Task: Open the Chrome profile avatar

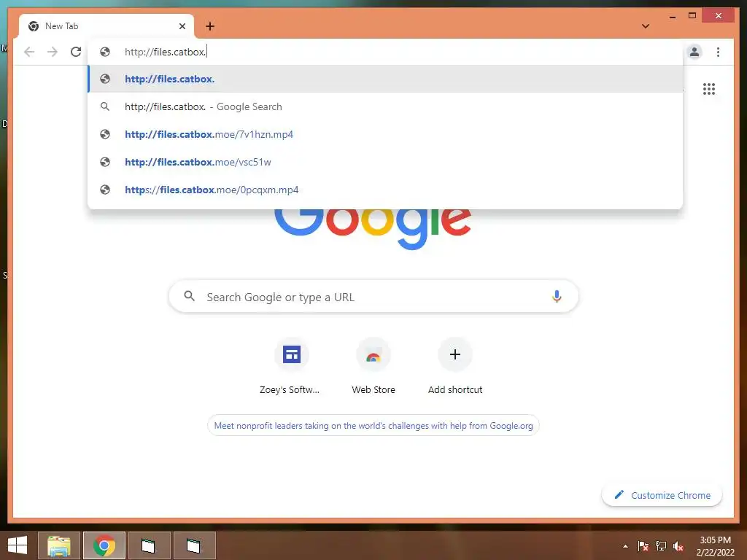Action: pos(694,52)
